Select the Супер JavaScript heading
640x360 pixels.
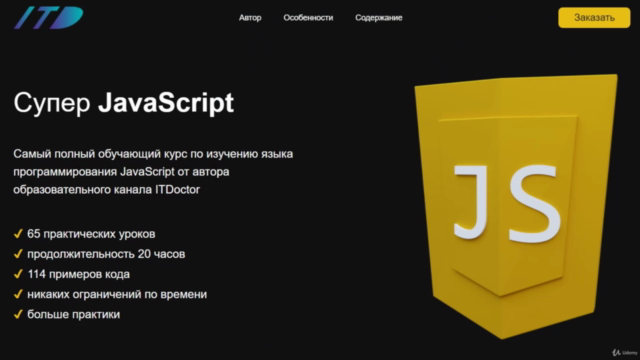click(x=124, y=102)
